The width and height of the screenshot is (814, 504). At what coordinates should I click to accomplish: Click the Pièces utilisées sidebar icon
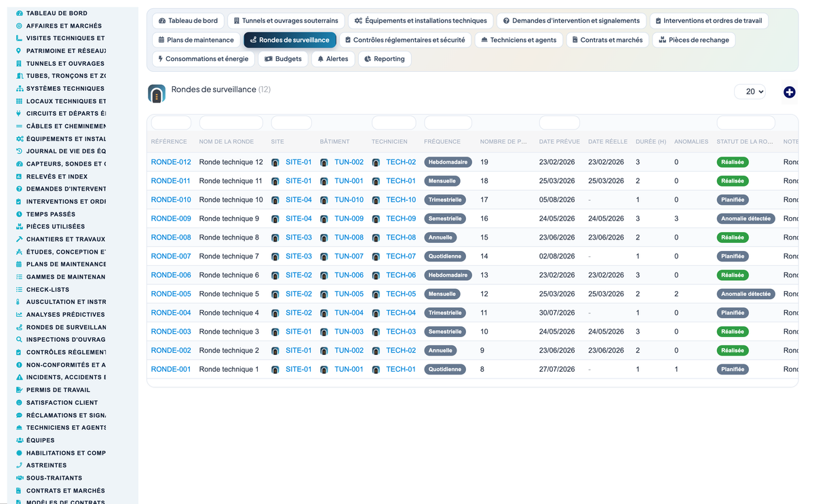(19, 227)
